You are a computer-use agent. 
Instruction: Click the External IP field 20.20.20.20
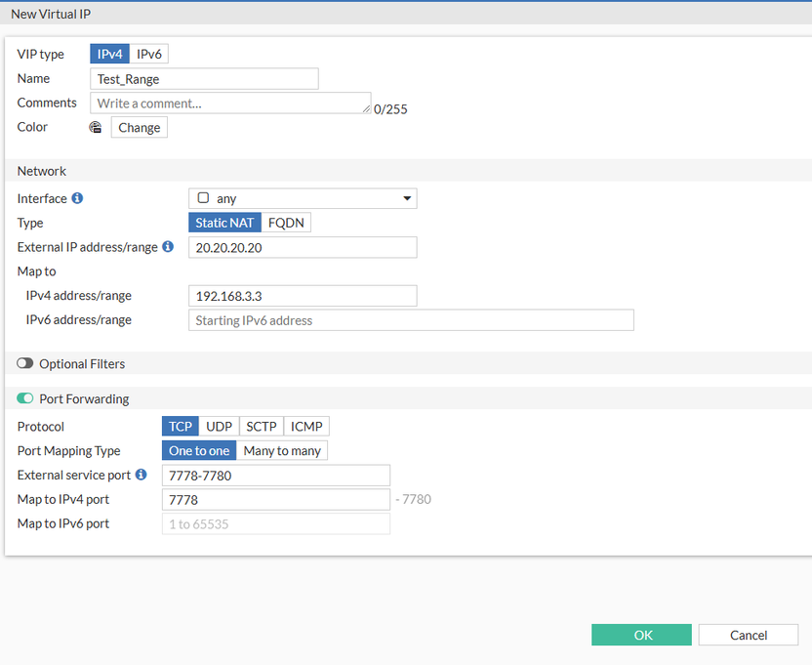click(303, 247)
